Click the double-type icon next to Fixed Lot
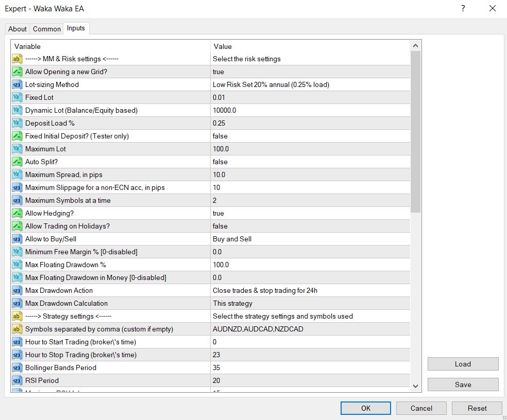 pos(17,97)
